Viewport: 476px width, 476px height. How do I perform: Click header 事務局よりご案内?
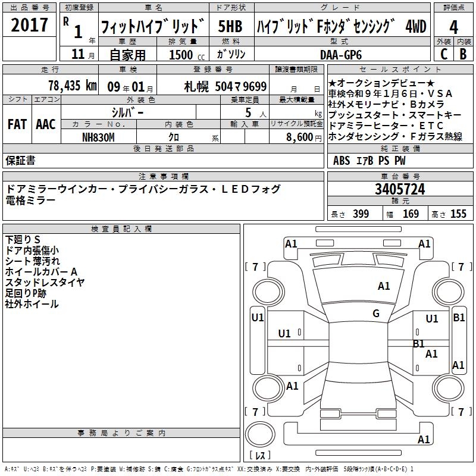[x=121, y=433]
